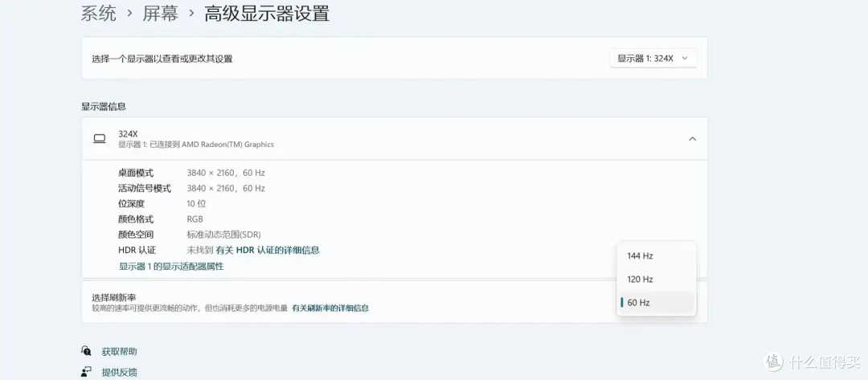Open the 显示器 1: 324X display dropdown
Screen dimensions: 868x380
(x=653, y=58)
